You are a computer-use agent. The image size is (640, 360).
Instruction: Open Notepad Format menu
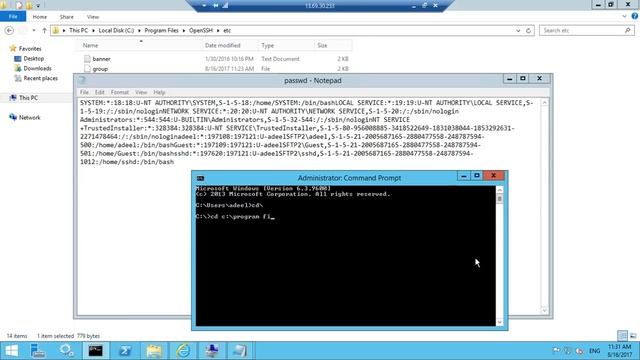tap(120, 92)
